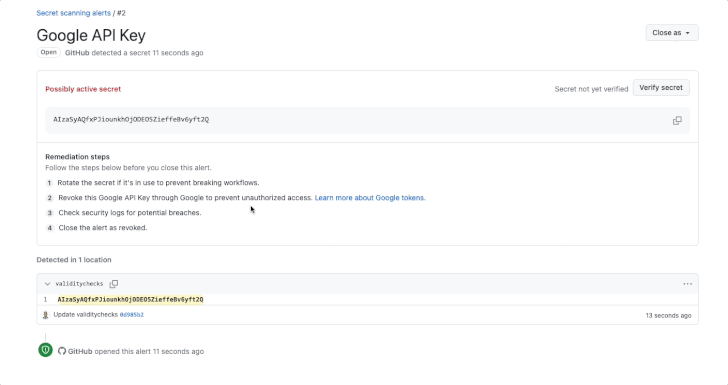This screenshot has width=728, height=385.
Task: Click the commit author avatar icon
Action: click(46, 315)
